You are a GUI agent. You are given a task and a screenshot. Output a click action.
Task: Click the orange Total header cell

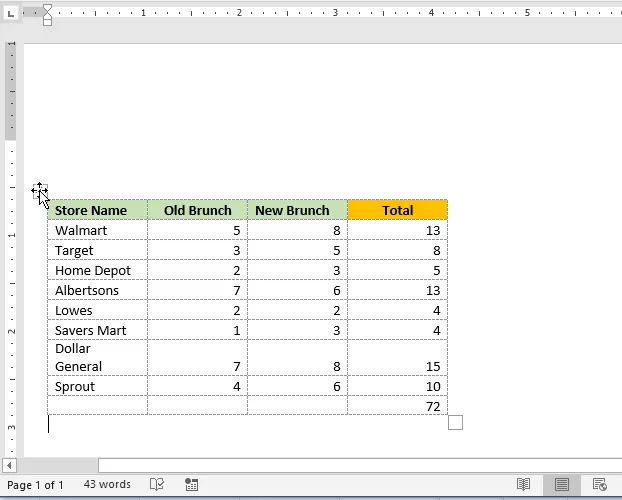[397, 210]
